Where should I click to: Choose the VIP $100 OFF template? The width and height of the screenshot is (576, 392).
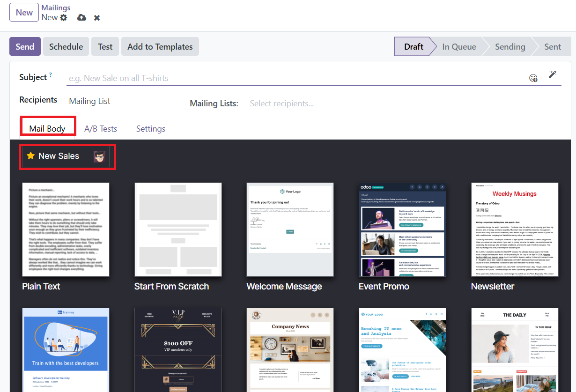[178, 350]
